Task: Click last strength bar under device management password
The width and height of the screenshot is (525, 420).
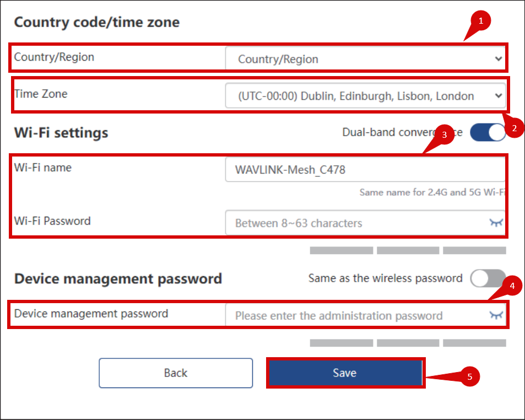Action: click(x=474, y=343)
